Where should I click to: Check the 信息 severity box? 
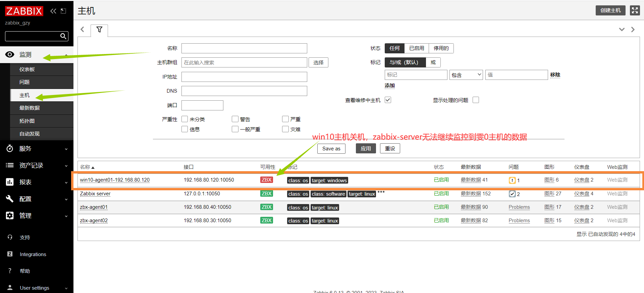[184, 129]
